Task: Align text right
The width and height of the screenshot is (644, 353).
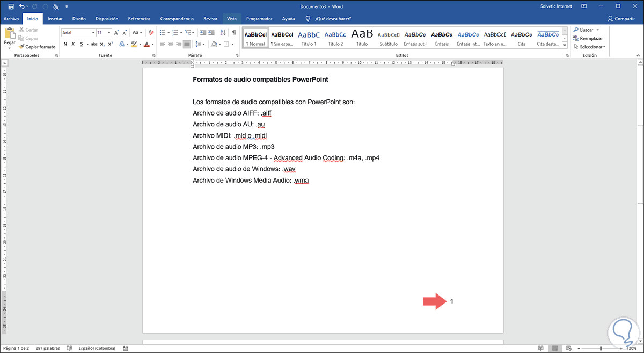Action: pyautogui.click(x=179, y=44)
